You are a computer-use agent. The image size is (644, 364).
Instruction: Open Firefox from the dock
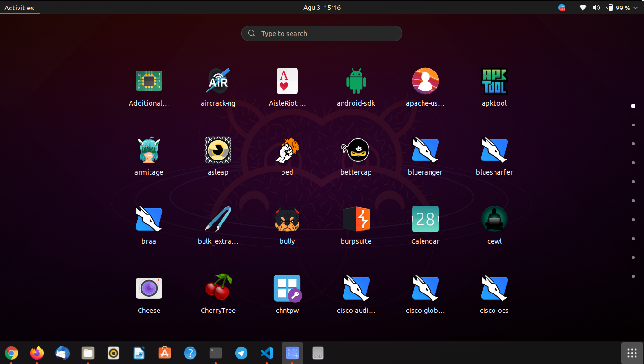point(36,353)
